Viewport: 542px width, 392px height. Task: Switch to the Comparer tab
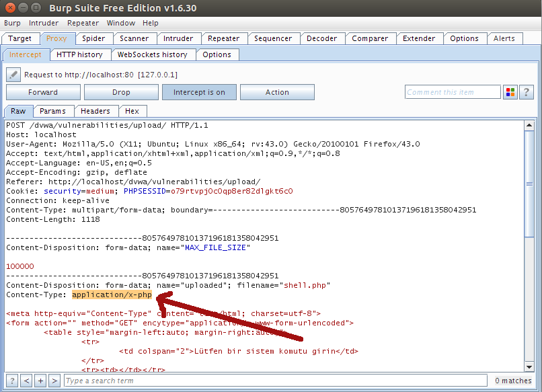coord(370,38)
